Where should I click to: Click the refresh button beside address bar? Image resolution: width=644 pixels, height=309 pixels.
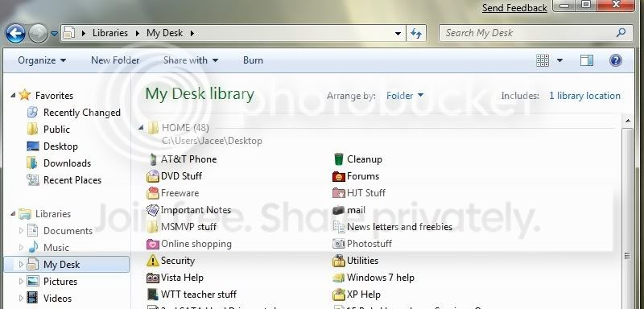(x=416, y=34)
